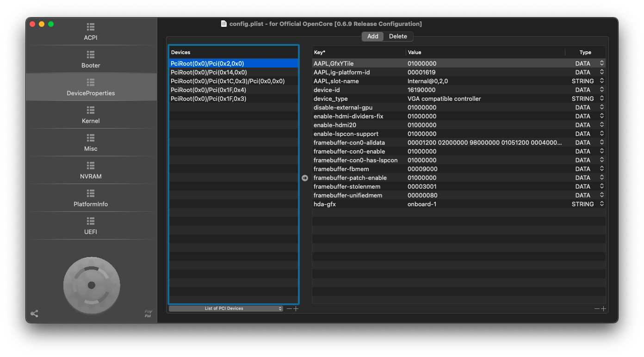Select the PlatformInfo sidebar icon
This screenshot has height=357, width=644.
tap(91, 194)
